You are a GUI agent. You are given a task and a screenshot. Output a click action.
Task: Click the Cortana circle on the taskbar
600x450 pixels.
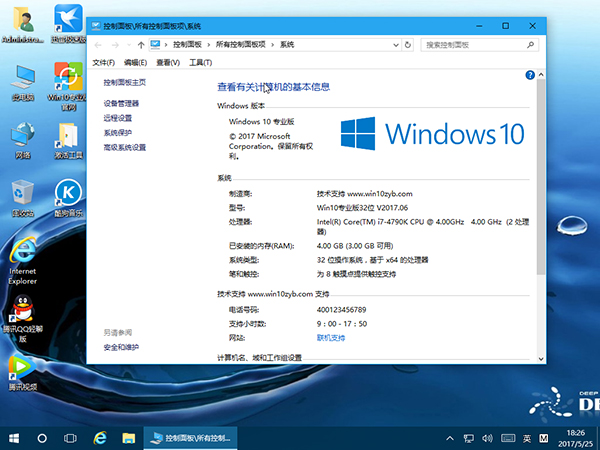tap(43, 438)
